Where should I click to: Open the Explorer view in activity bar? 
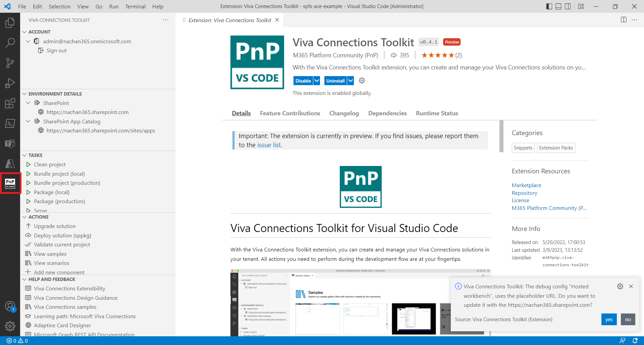[10, 23]
